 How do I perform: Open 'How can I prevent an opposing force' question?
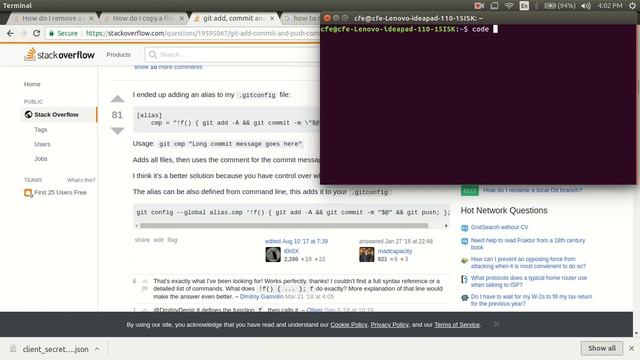(528, 262)
